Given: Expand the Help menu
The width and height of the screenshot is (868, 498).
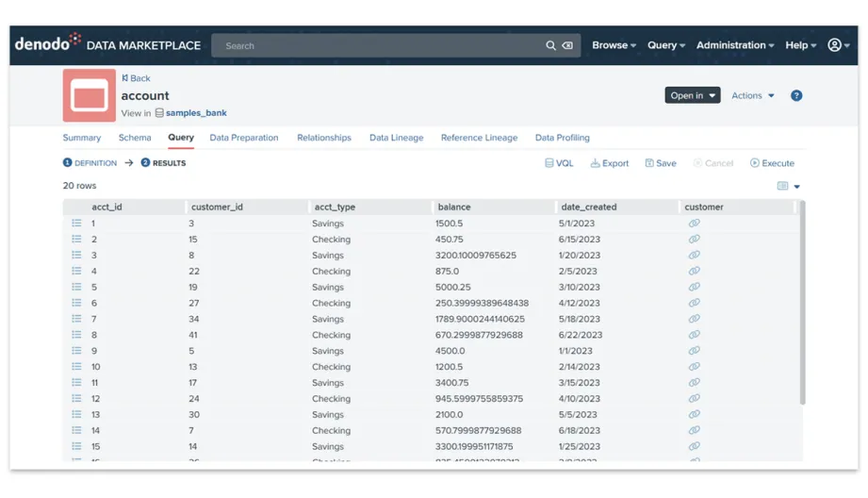Looking at the screenshot, I should point(800,45).
